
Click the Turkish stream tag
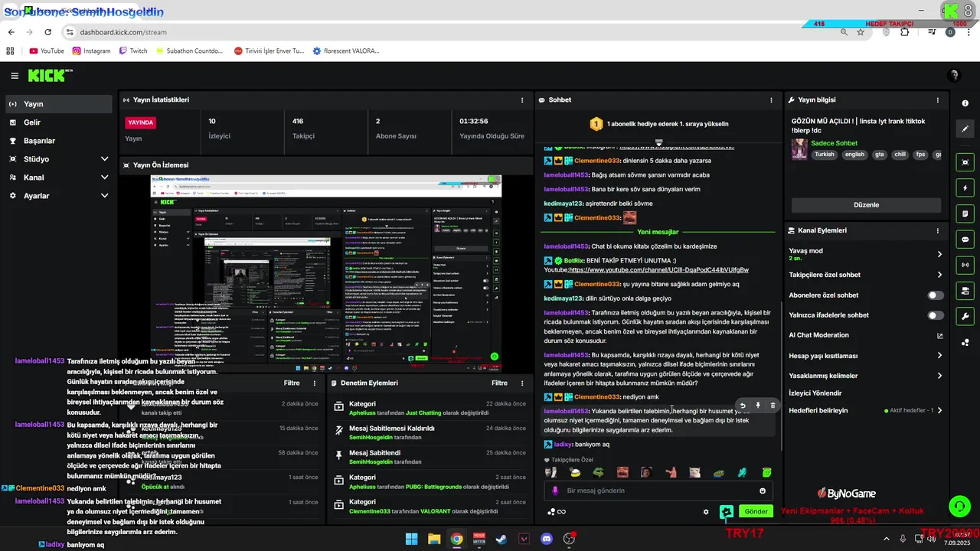[825, 155]
